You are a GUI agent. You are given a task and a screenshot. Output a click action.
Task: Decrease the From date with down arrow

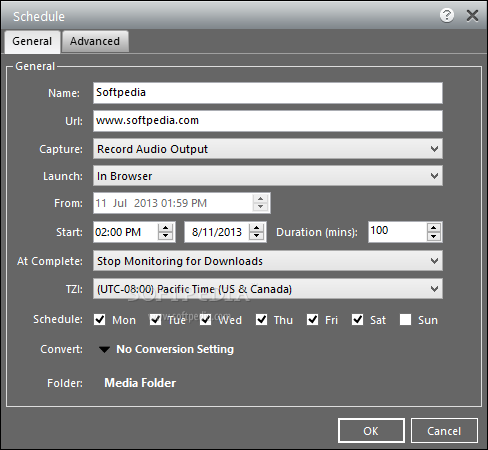point(260,207)
